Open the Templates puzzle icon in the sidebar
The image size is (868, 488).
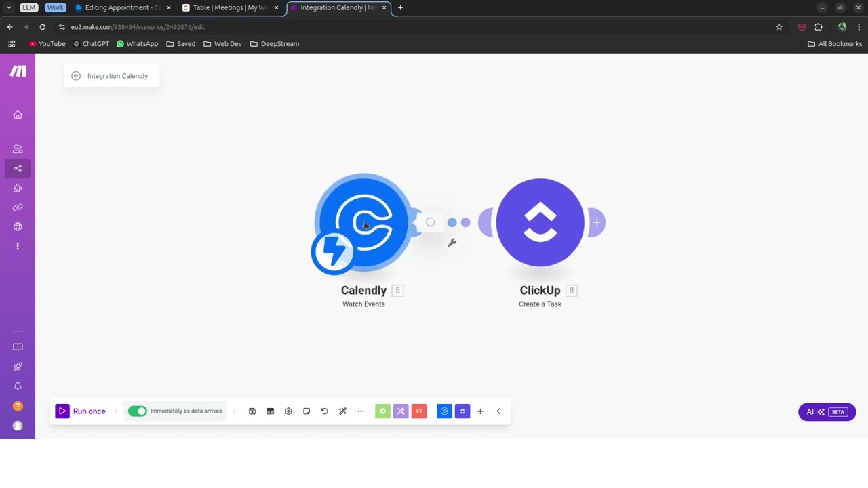(18, 188)
